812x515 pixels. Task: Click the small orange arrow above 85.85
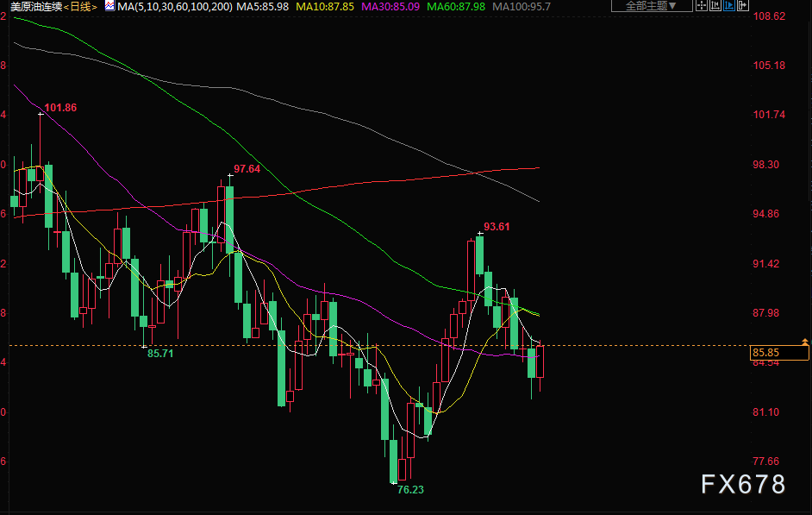pos(804,342)
